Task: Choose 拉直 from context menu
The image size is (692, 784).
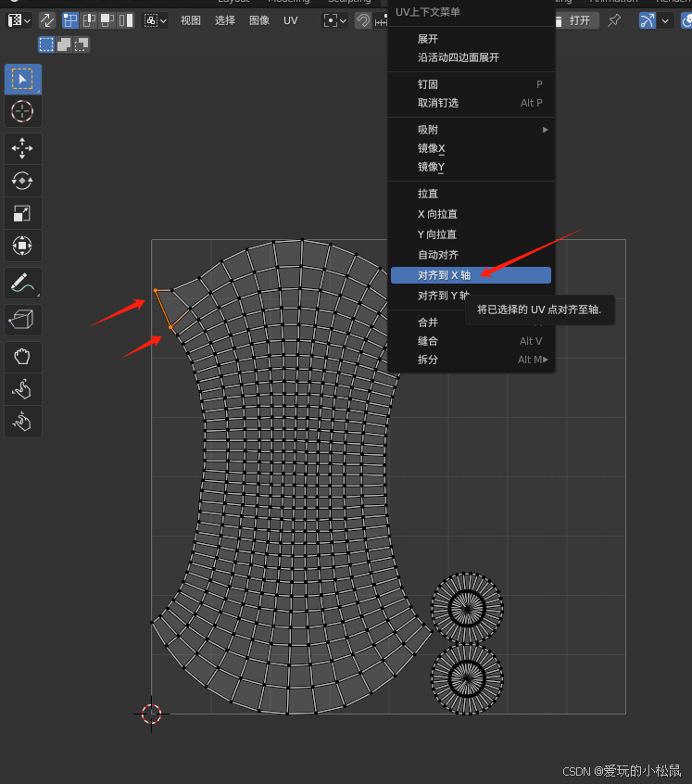Action: click(471, 194)
